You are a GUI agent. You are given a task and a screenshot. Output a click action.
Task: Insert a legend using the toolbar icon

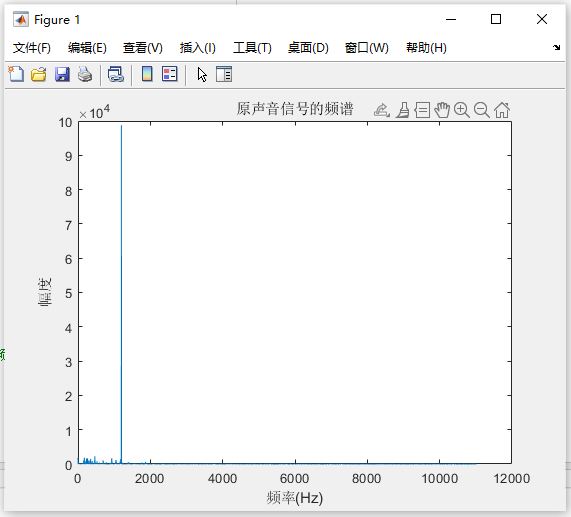coord(170,74)
